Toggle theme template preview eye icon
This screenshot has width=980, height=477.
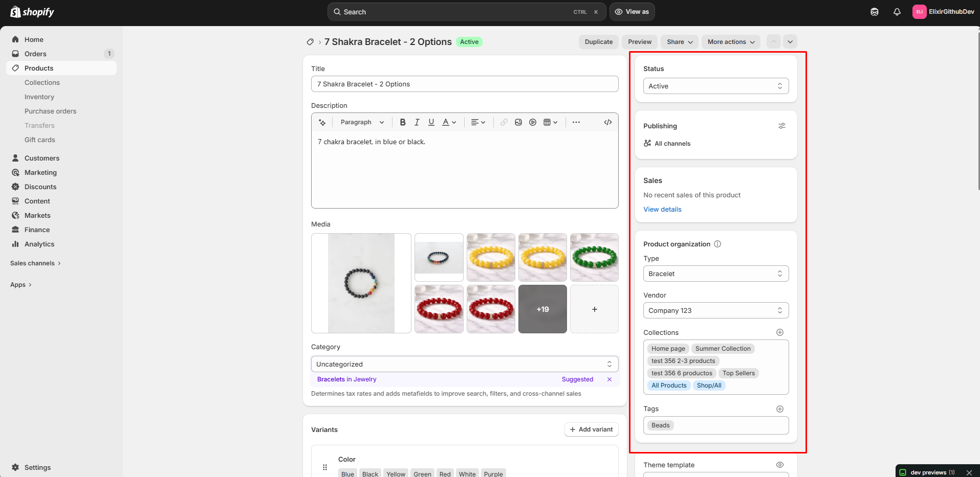[780, 465]
